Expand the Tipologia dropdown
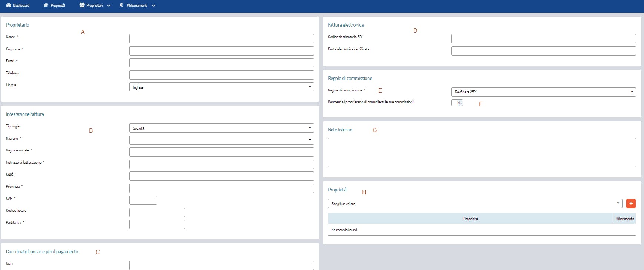This screenshot has width=644, height=270. click(221, 128)
